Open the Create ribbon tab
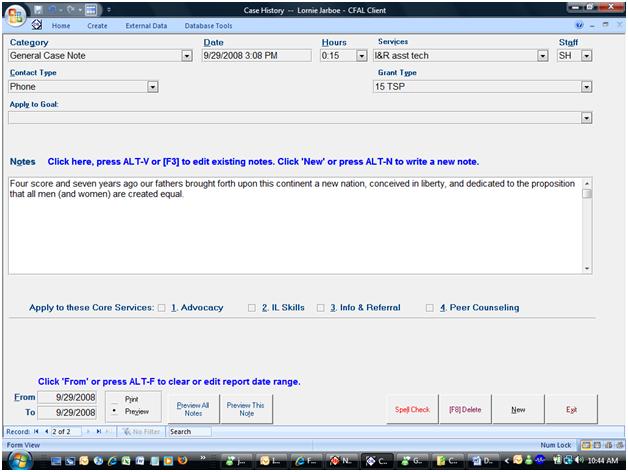This screenshot has height=472, width=628. (97, 26)
